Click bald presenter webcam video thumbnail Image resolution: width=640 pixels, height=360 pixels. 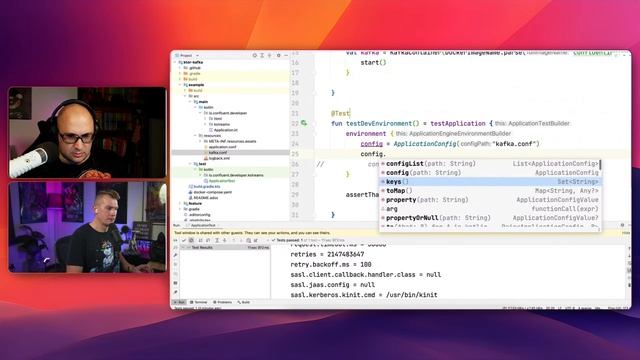point(87,133)
